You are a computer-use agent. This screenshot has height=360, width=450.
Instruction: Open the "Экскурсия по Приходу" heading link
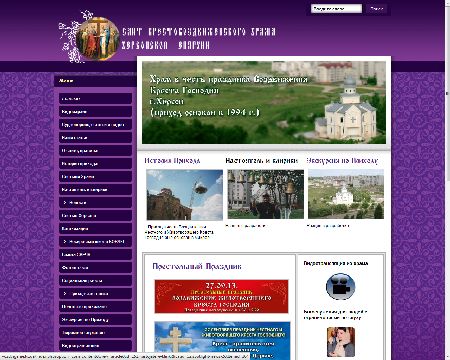[x=342, y=161]
